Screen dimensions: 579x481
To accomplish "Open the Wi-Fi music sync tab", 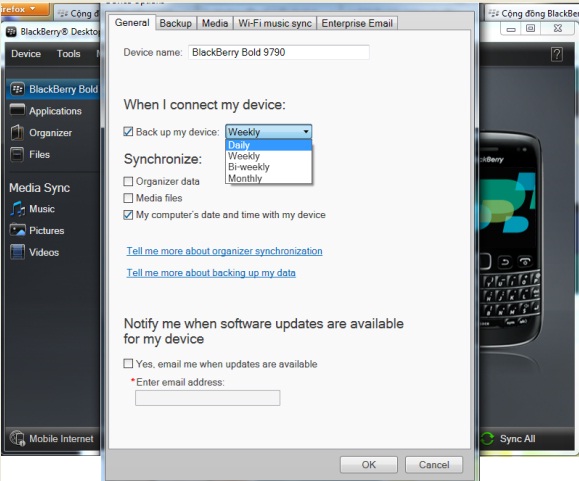I will (275, 23).
